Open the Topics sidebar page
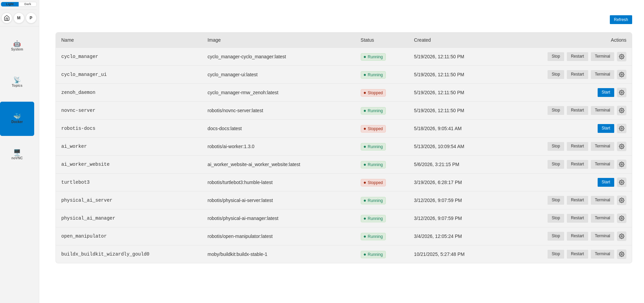Viewport: 644px width, 303px height. [x=17, y=83]
